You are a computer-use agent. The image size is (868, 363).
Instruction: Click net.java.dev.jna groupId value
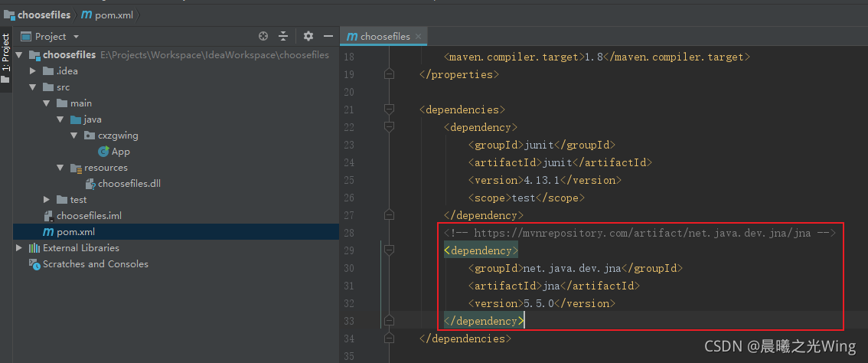point(573,268)
